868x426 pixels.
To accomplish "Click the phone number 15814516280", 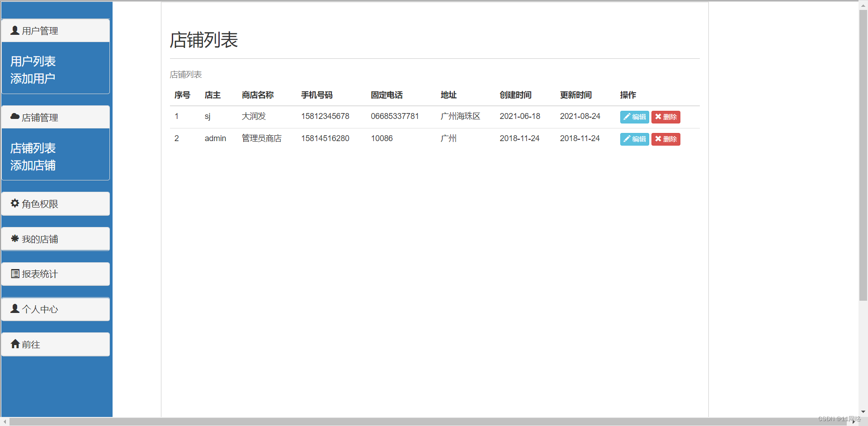I will click(325, 138).
